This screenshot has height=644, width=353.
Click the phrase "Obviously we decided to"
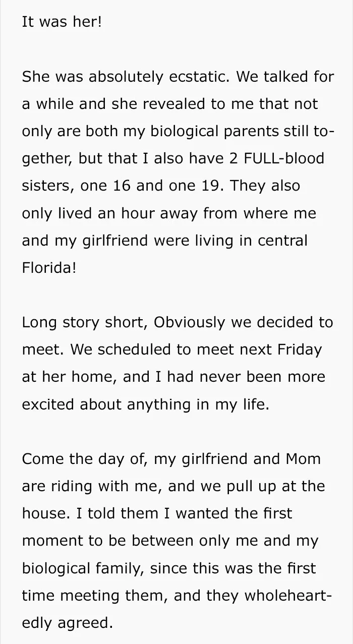coord(244,322)
